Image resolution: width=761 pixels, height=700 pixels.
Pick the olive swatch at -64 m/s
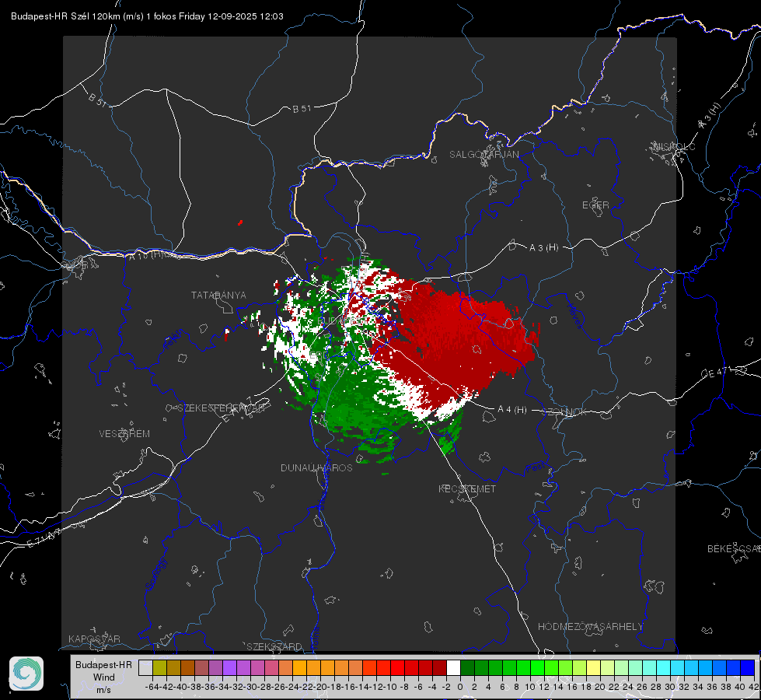(159, 667)
